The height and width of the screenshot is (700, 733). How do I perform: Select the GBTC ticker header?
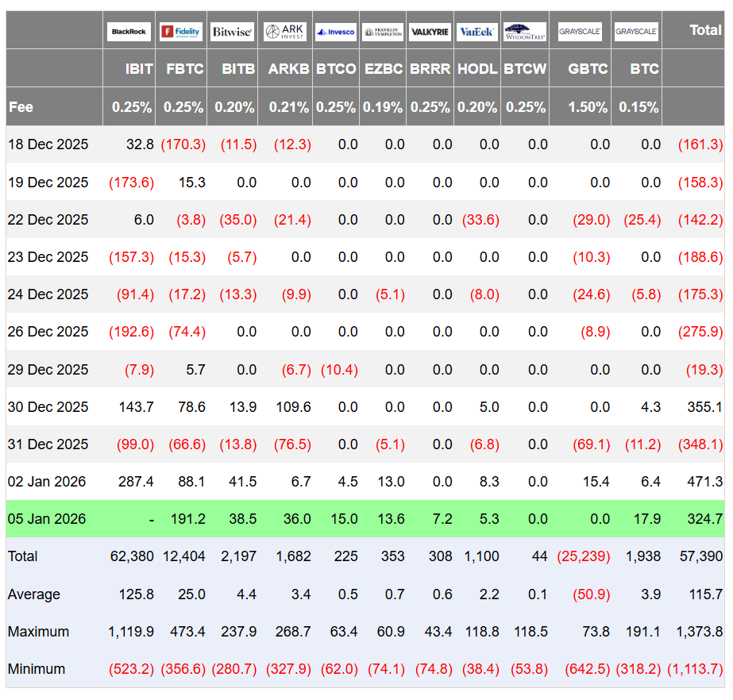pyautogui.click(x=588, y=69)
